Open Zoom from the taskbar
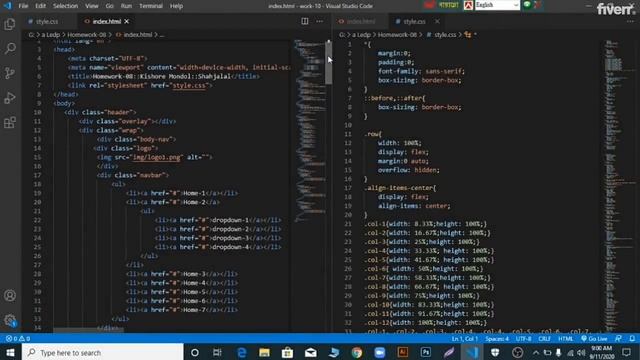Viewport: 640px width, 360px height. [x=380, y=352]
